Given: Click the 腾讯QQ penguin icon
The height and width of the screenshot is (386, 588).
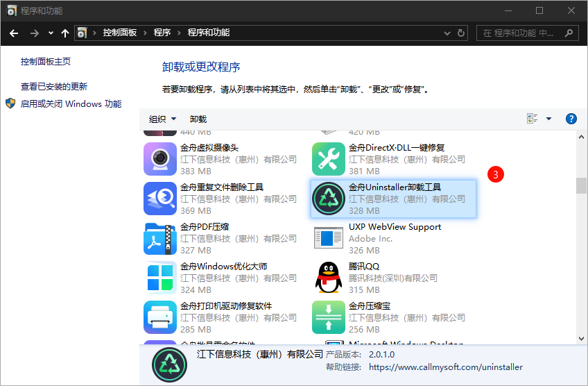Looking at the screenshot, I should (329, 278).
